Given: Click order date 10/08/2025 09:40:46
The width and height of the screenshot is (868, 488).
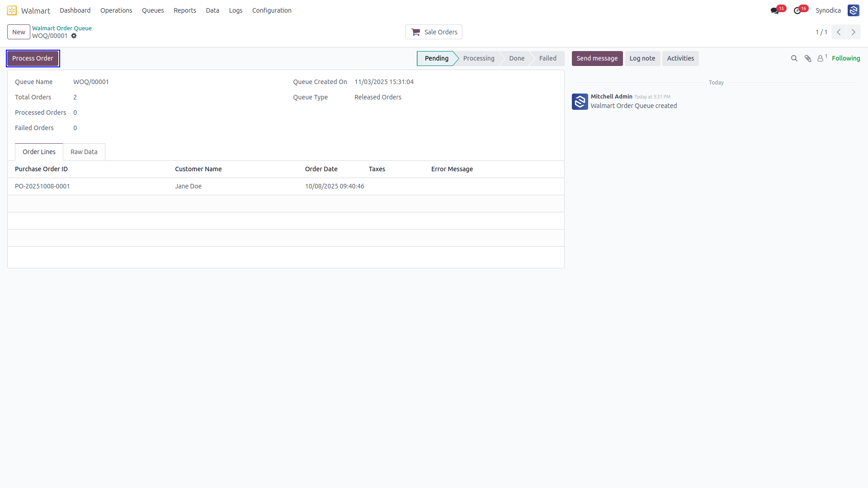Looking at the screenshot, I should (335, 186).
